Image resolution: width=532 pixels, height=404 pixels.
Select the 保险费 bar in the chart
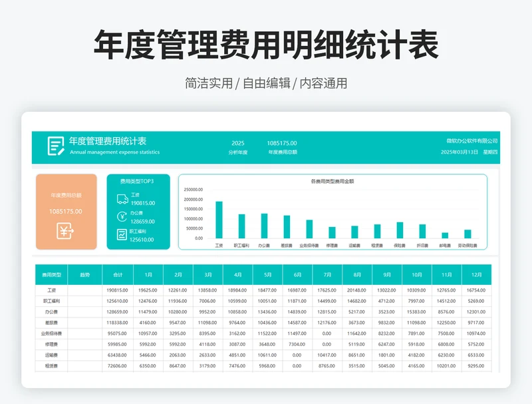pos(400,230)
